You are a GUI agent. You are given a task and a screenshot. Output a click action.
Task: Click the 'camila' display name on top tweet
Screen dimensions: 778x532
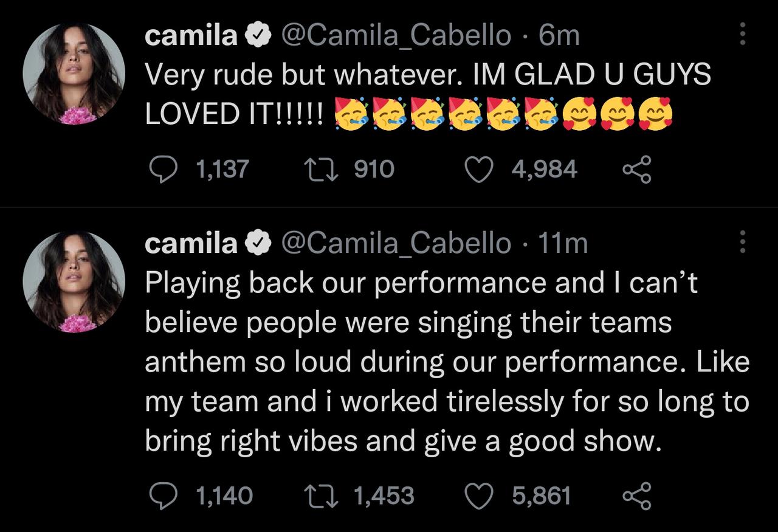point(191,36)
